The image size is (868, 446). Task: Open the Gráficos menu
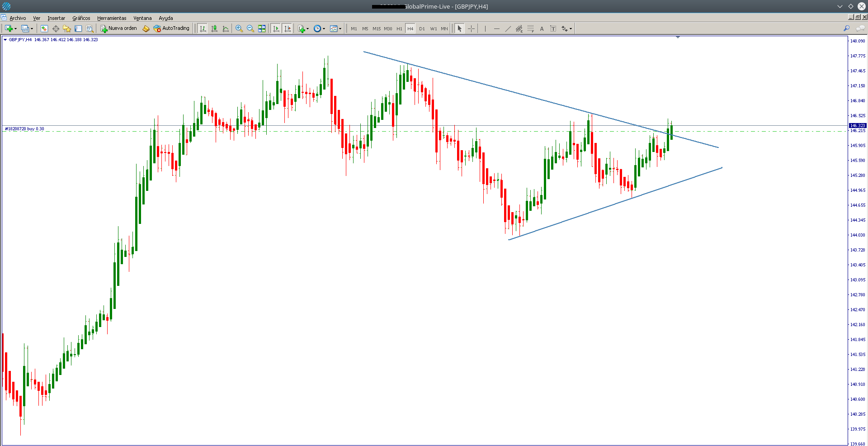pos(81,18)
